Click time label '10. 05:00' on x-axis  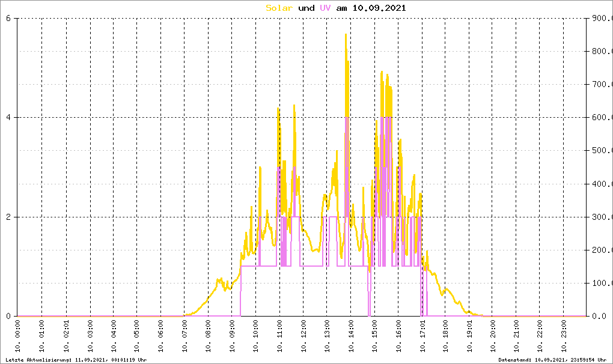(137, 336)
